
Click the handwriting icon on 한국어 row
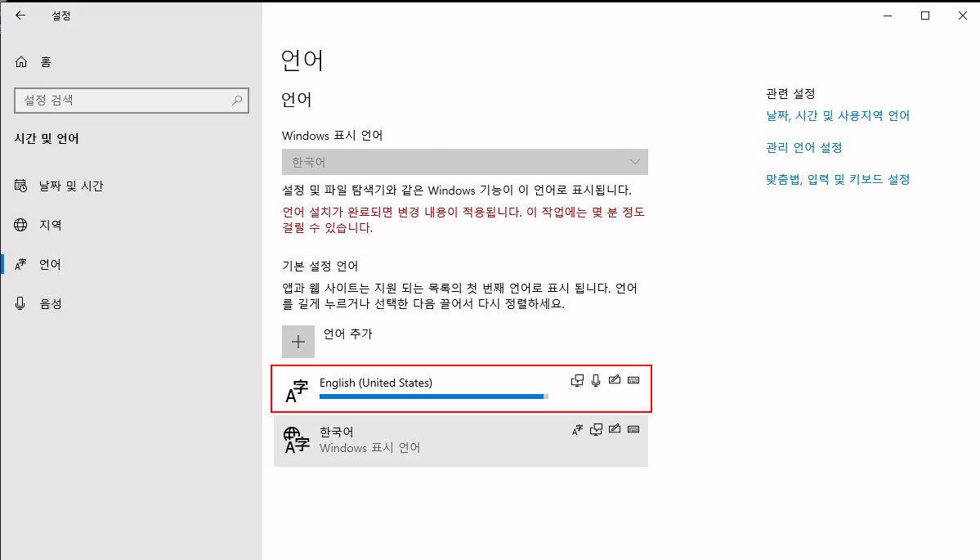tap(615, 429)
